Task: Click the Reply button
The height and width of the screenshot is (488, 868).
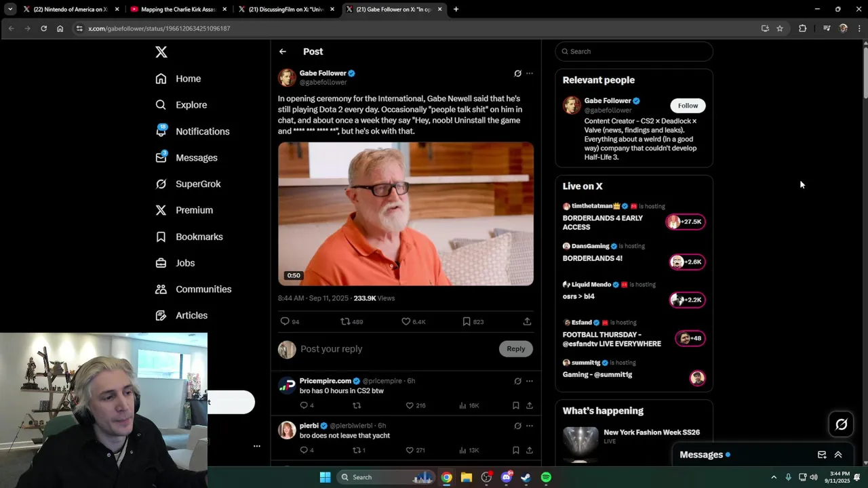Action: coord(516,348)
